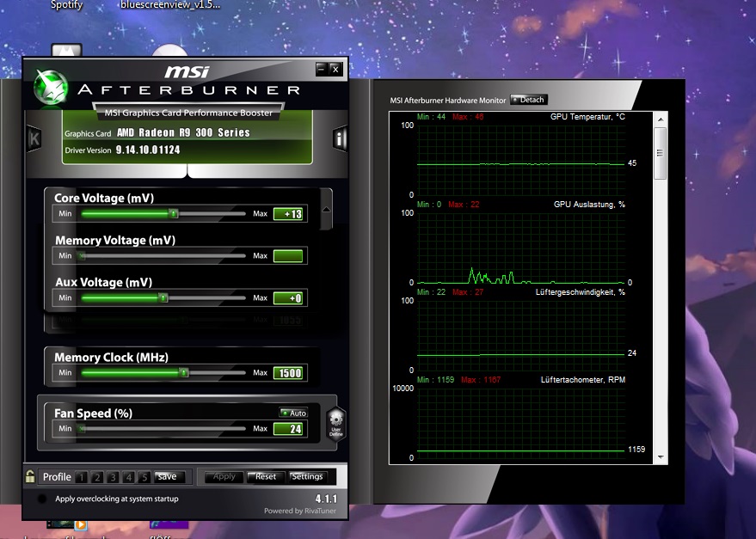Click the hardware monitor scrollbar thumb
This screenshot has height=539, width=756.
tap(661, 153)
